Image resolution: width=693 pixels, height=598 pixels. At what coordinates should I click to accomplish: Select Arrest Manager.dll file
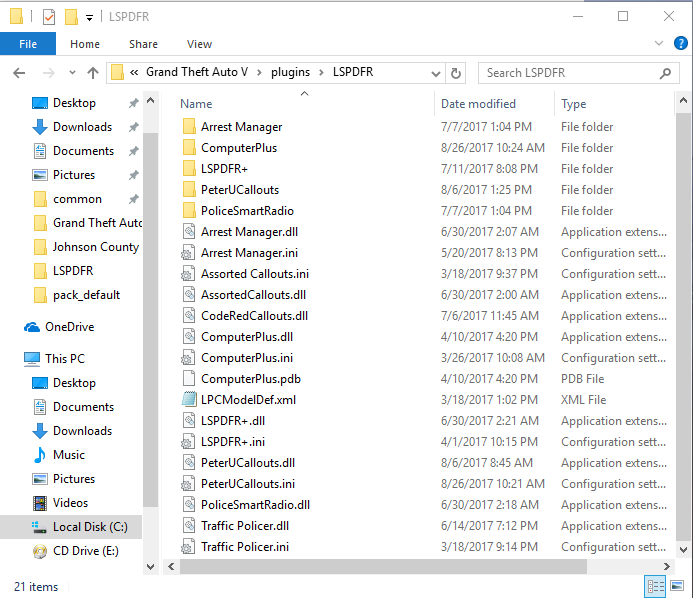249,232
